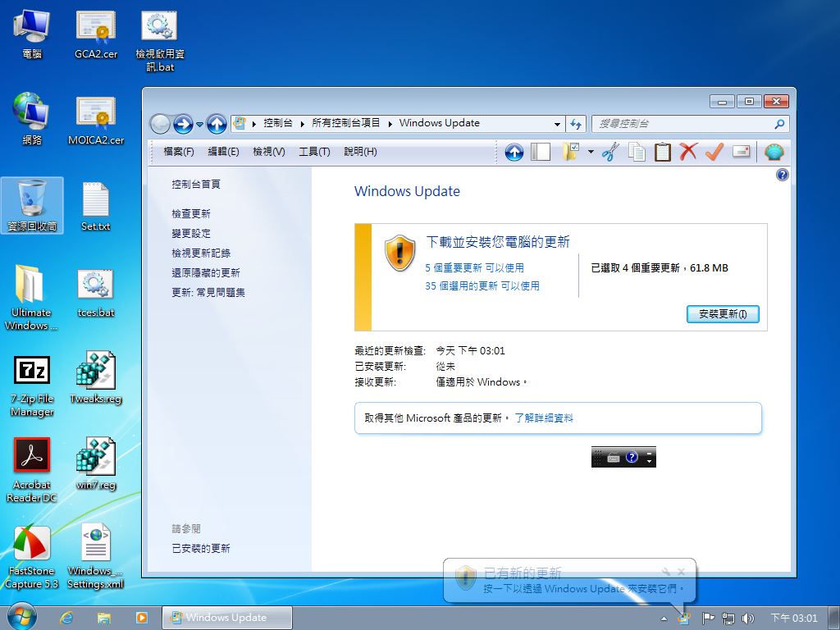Click the Up arrow beside the address bar

(x=217, y=125)
